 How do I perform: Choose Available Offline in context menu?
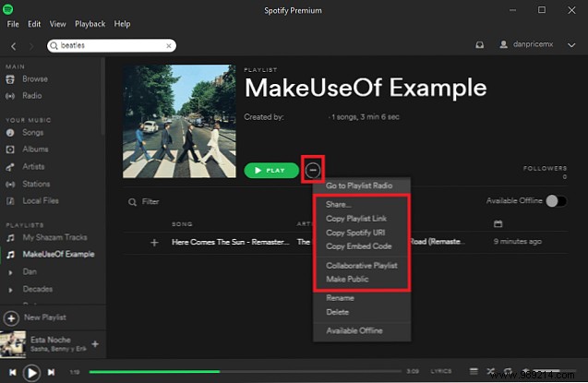pos(362,330)
